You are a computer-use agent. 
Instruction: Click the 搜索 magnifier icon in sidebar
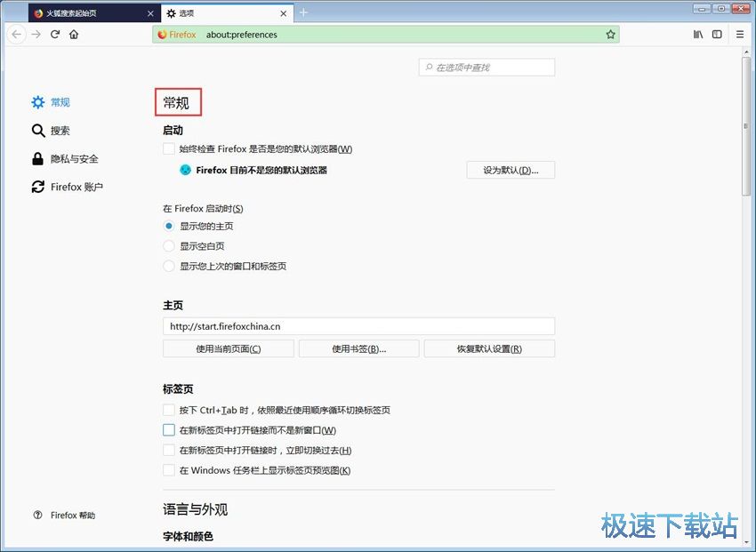[38, 131]
